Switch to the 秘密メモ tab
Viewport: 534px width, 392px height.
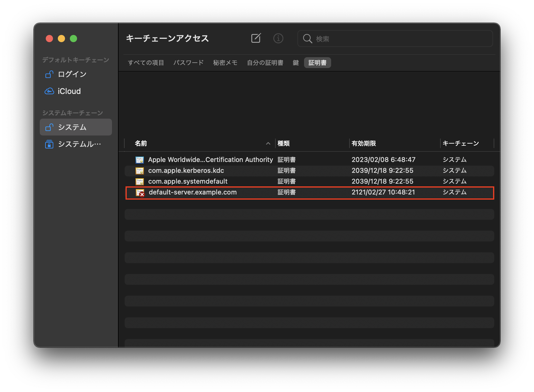click(x=225, y=63)
